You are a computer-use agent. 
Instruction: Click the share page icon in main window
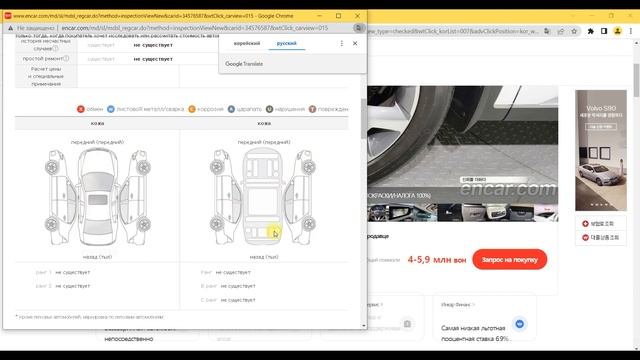561,31
